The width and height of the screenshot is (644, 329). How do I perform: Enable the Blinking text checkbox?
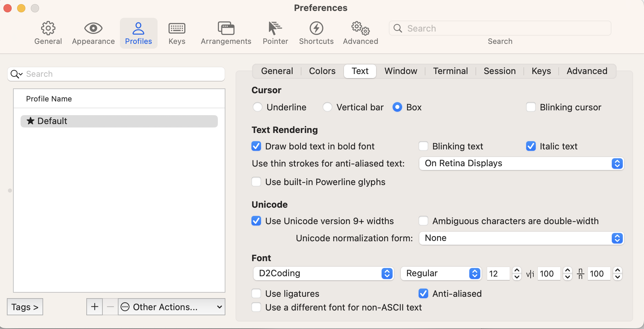(x=423, y=146)
